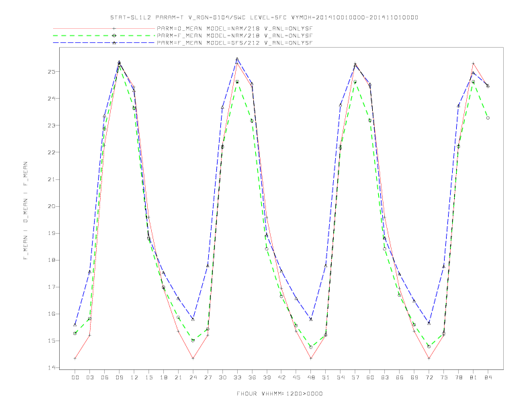Click y-axis tick label 16
Screen dimensions: 532x411
click(x=51, y=314)
